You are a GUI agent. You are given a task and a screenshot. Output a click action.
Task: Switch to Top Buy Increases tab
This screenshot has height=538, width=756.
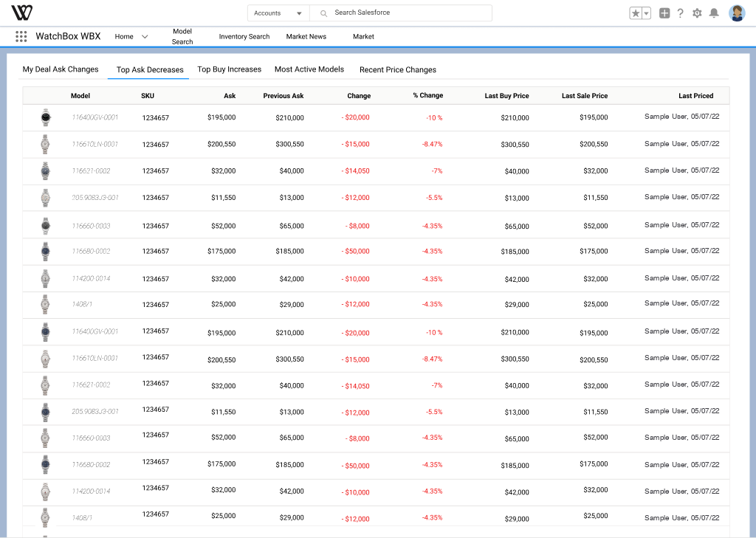tap(229, 69)
